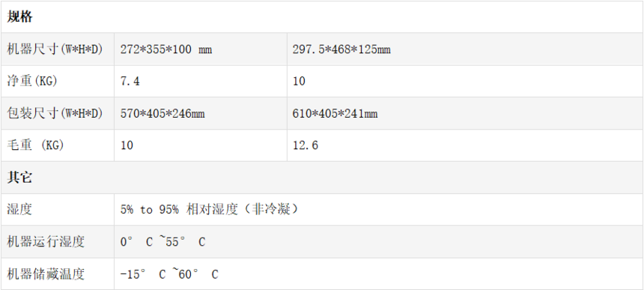Image resolution: width=644 pixels, height=290 pixels.
Task: Click the 0° C ~55° C value
Action: tap(162, 242)
